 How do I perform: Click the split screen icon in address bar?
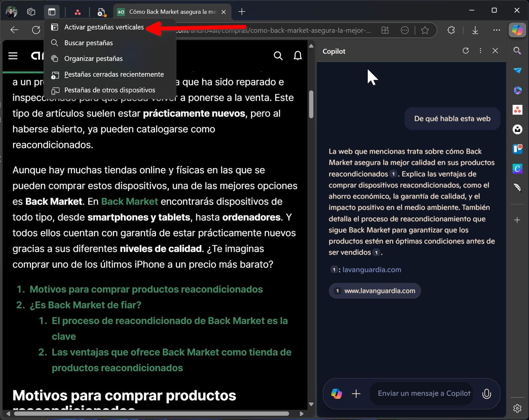pyautogui.click(x=385, y=30)
